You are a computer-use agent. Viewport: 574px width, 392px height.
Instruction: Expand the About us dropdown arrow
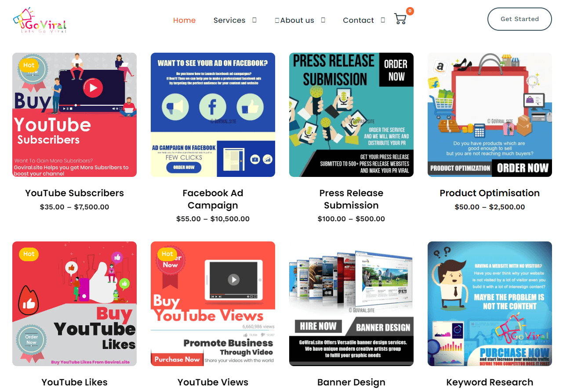pyautogui.click(x=323, y=20)
